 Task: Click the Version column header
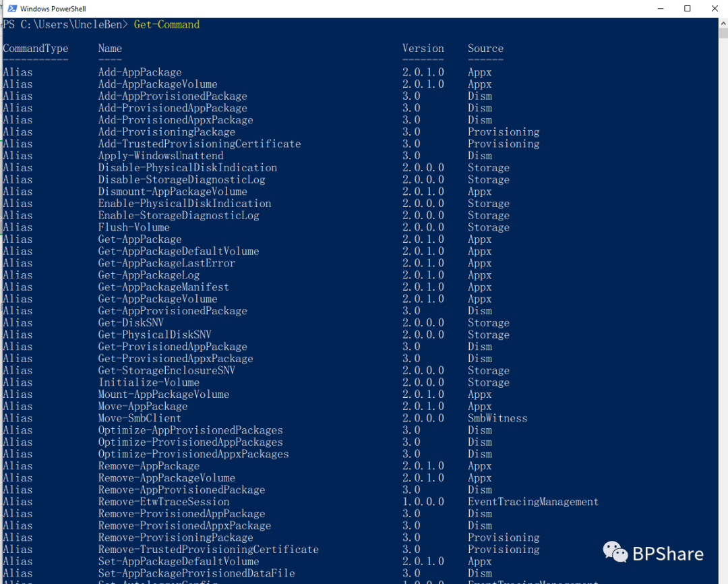[x=423, y=49]
